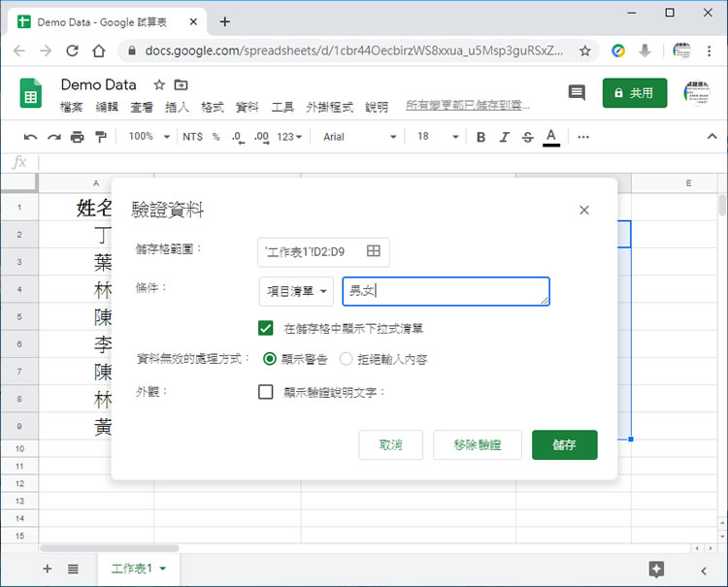Click the browser address bar URL
Viewport: 728px width, 587px height.
(353, 50)
